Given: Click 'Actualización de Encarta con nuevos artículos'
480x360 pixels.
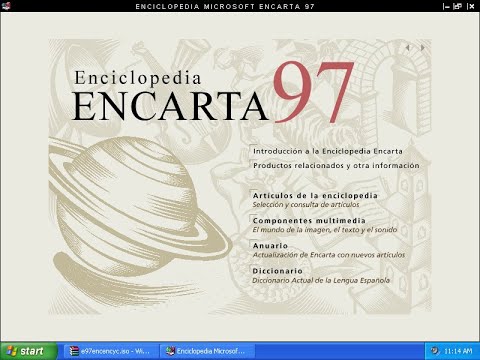Looking at the screenshot, I should point(328,255).
